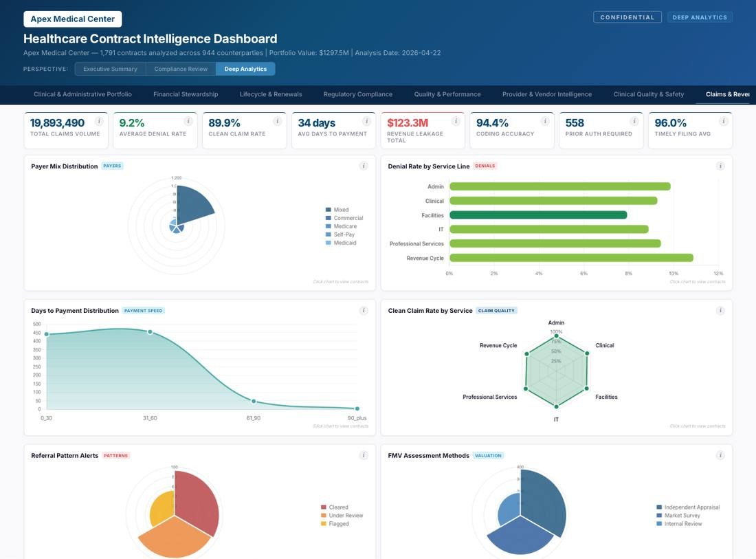Click the CONFIDENTIAL badge
This screenshot has height=559, width=756.
coord(627,17)
